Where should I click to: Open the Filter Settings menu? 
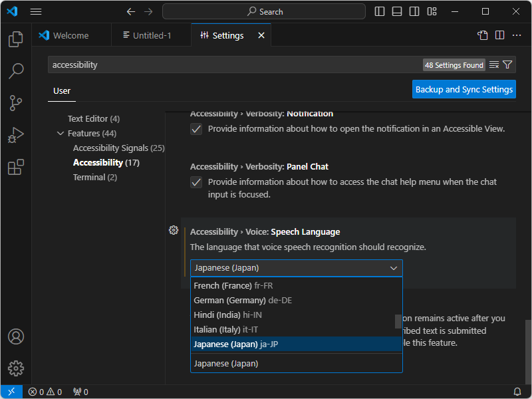[x=507, y=65]
